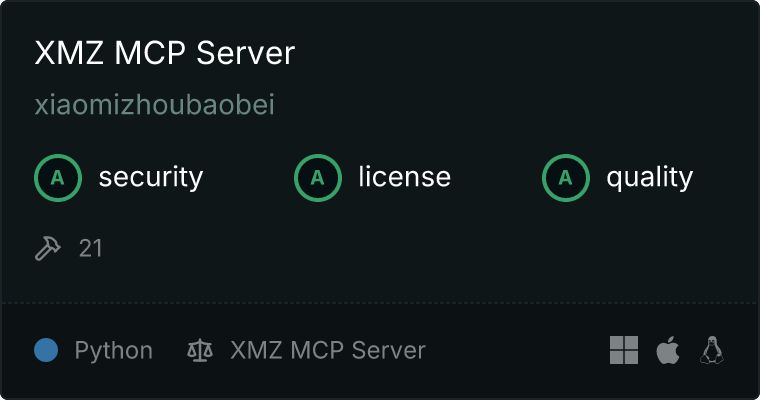This screenshot has width=760, height=400.
Task: Visit author xiaomizhoubaobei's profile
Action: 155,105
